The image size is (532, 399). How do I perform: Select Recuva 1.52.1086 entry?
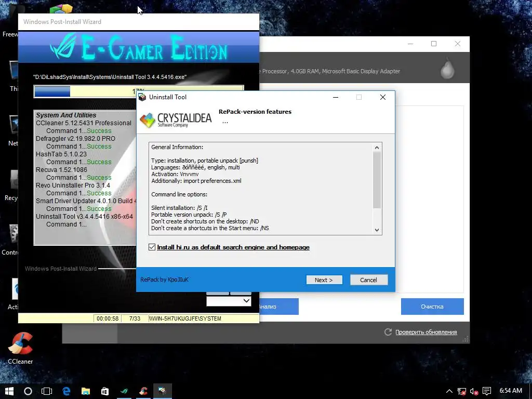pyautogui.click(x=61, y=170)
